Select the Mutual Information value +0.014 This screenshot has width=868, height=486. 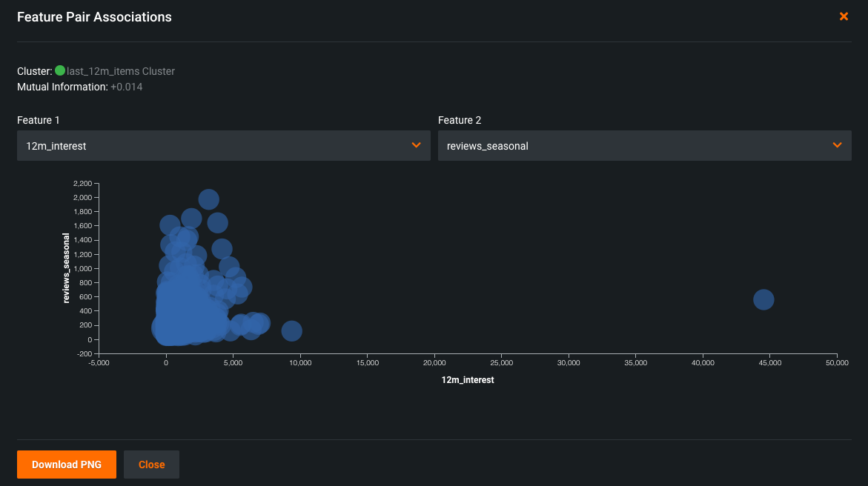tap(126, 87)
